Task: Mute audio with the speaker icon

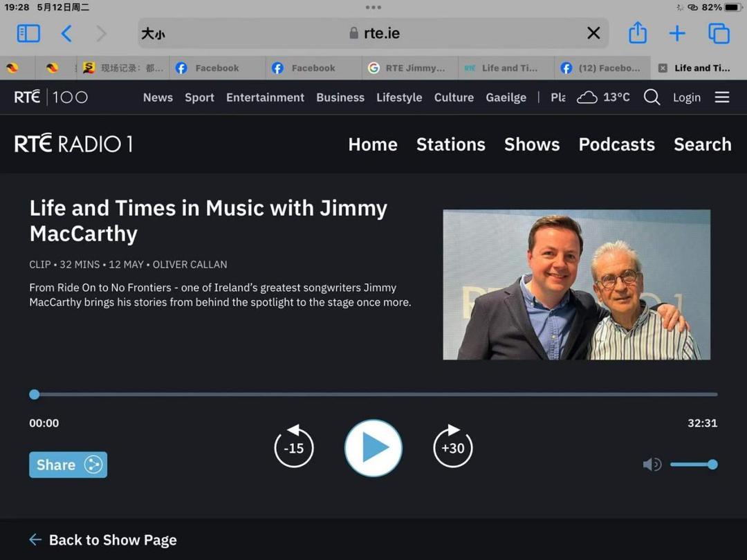Action: [x=652, y=465]
